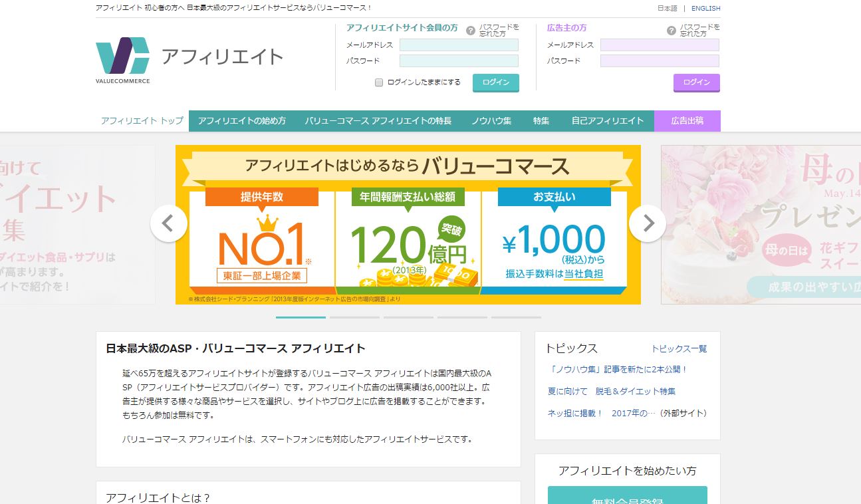The width and height of the screenshot is (861, 504).
Task: Open the トピックス一覧 link
Action: point(679,348)
